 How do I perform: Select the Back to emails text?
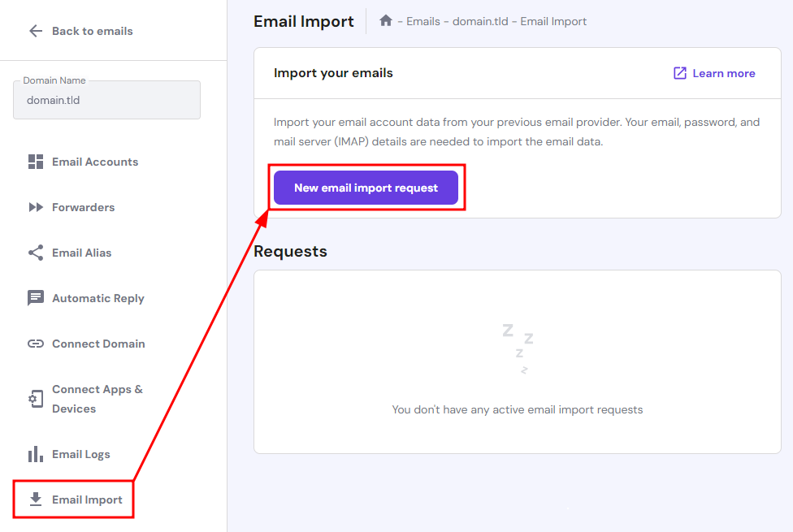click(92, 31)
